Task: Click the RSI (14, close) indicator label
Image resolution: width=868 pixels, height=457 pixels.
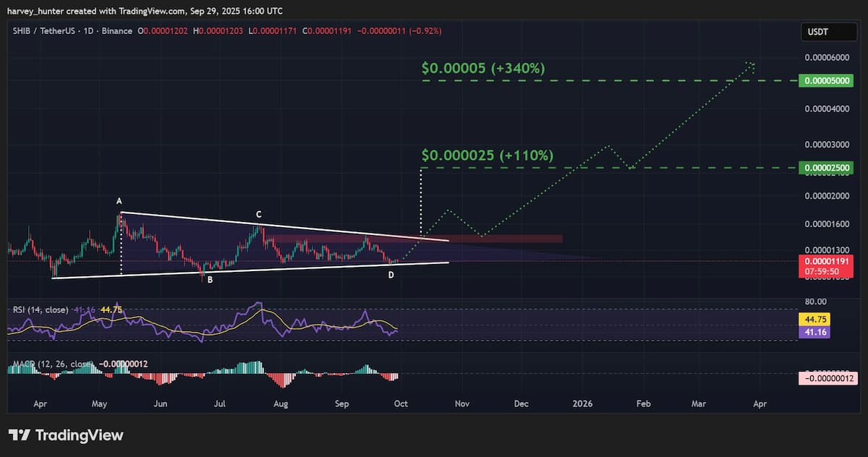Action: click(41, 309)
